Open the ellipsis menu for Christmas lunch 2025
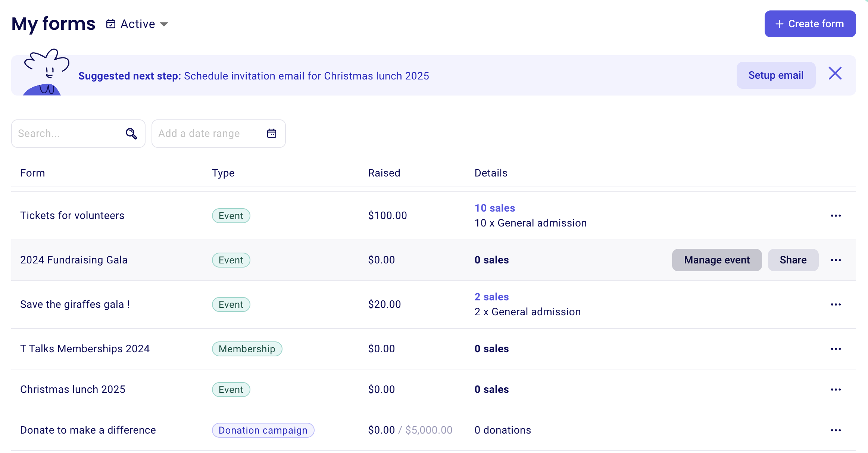The width and height of the screenshot is (868, 453). click(x=836, y=389)
